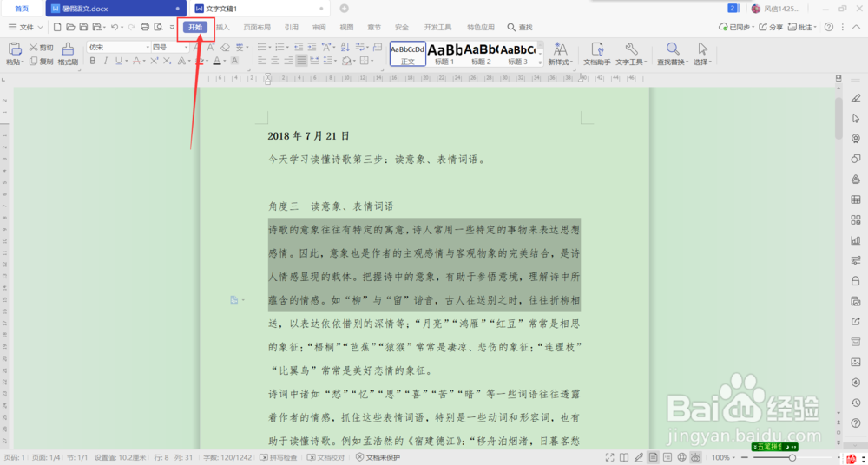Center align the paragraph
The height and width of the screenshot is (465, 868).
pyautogui.click(x=275, y=61)
